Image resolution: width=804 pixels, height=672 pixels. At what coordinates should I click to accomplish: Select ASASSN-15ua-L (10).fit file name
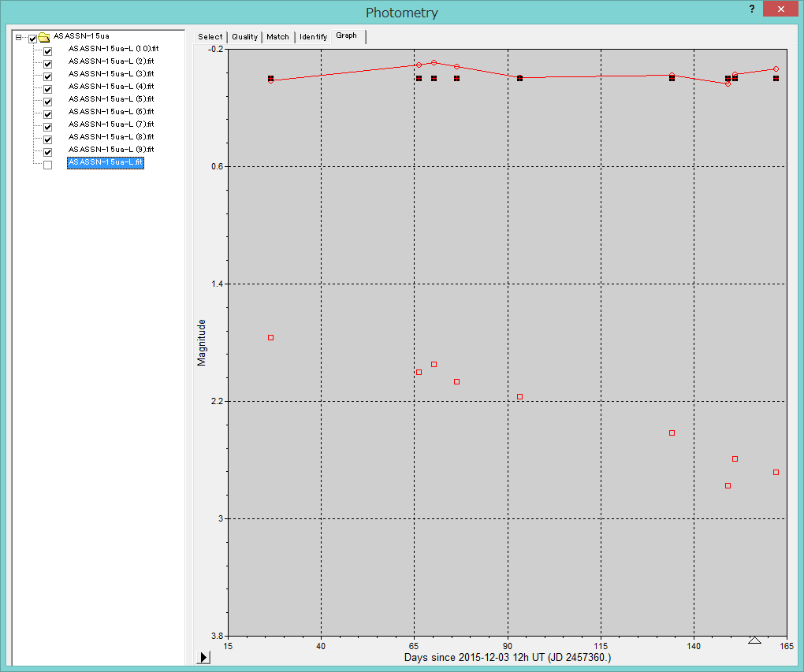(x=114, y=49)
